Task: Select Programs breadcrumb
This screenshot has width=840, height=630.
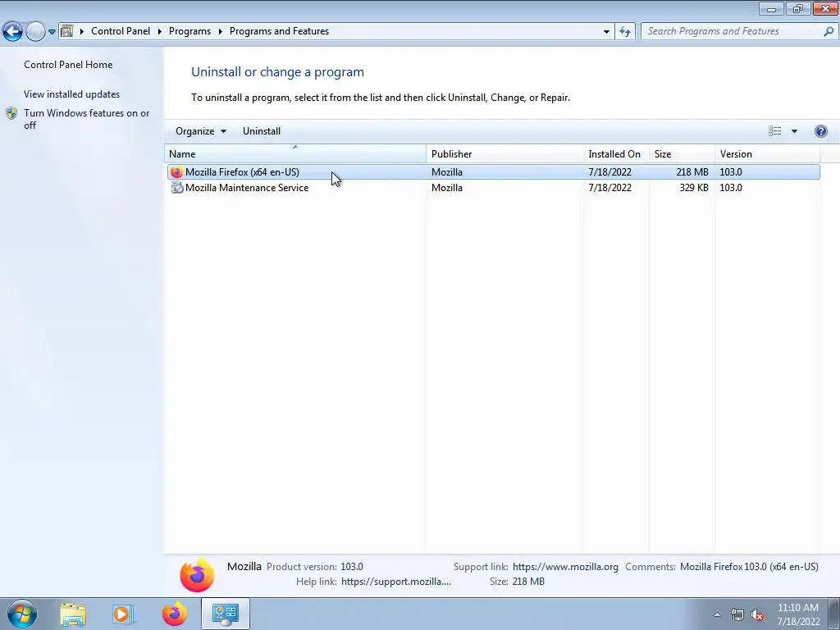Action: [x=189, y=31]
